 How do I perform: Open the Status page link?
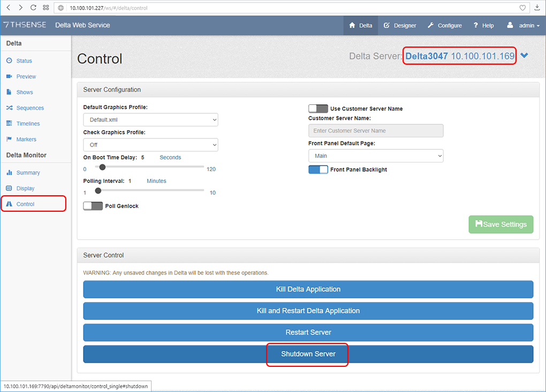pos(24,61)
